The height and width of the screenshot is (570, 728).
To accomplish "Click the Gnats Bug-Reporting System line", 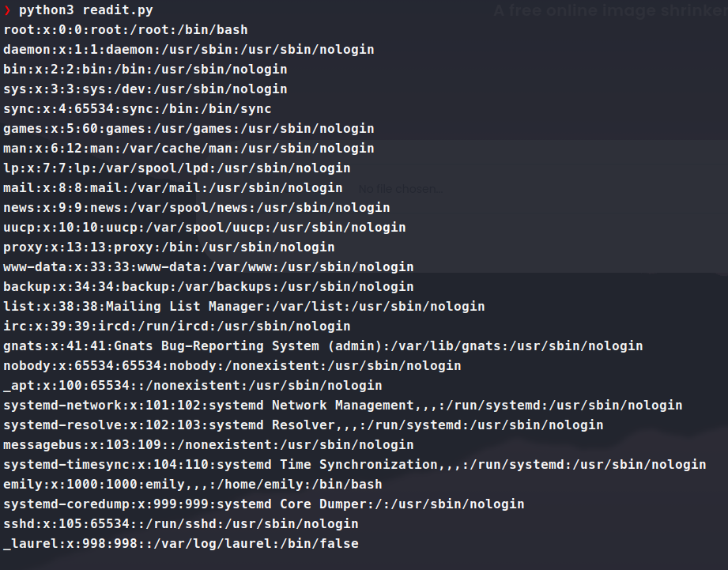I will (x=323, y=346).
